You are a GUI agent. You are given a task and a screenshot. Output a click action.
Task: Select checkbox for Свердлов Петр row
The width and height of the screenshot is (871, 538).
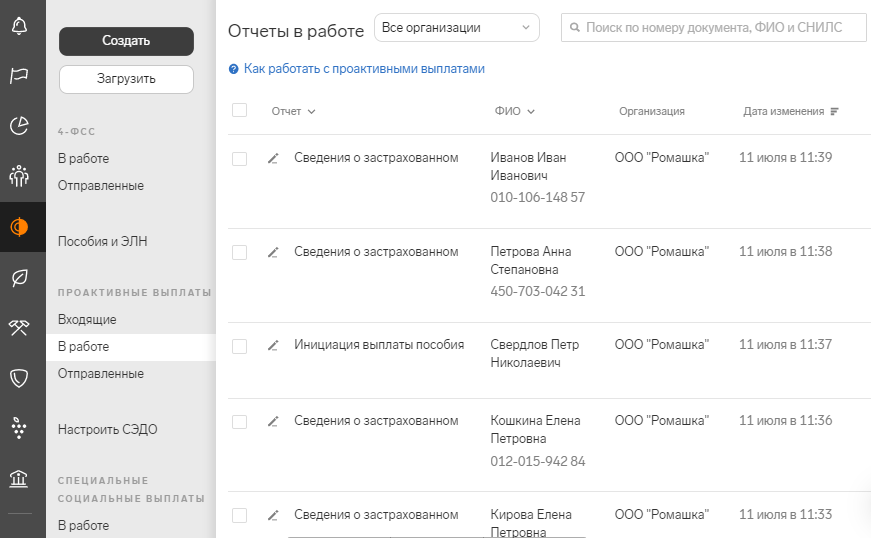pyautogui.click(x=239, y=346)
